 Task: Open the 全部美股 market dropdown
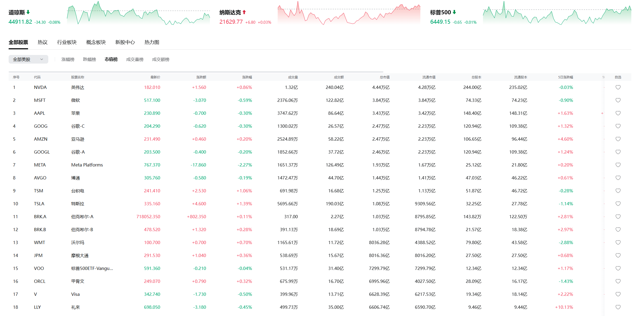click(28, 59)
